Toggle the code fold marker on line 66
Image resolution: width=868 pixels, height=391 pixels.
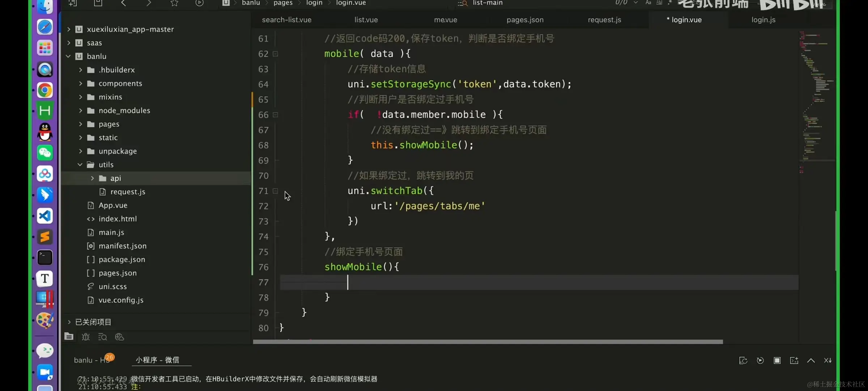click(x=275, y=115)
